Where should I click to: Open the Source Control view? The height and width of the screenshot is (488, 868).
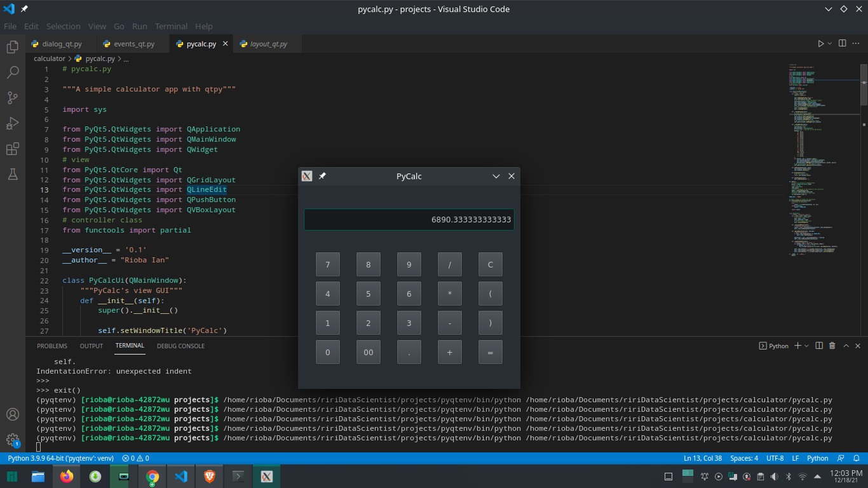12,98
